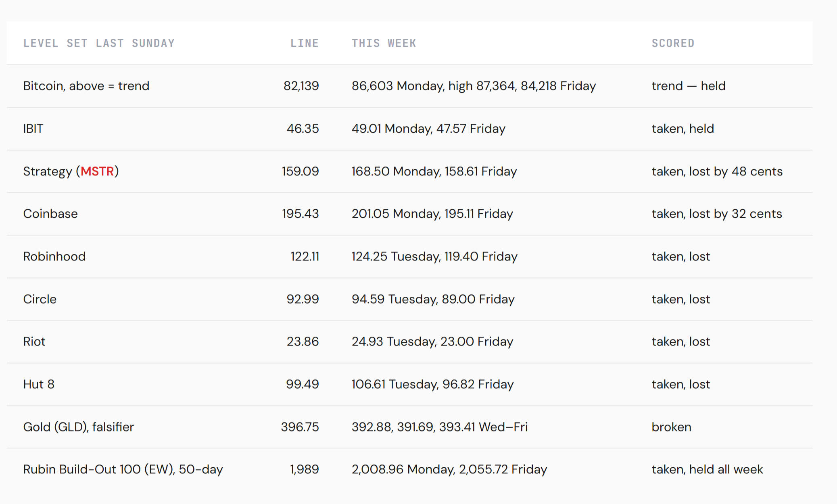Select the Hut 8 row label

39,384
